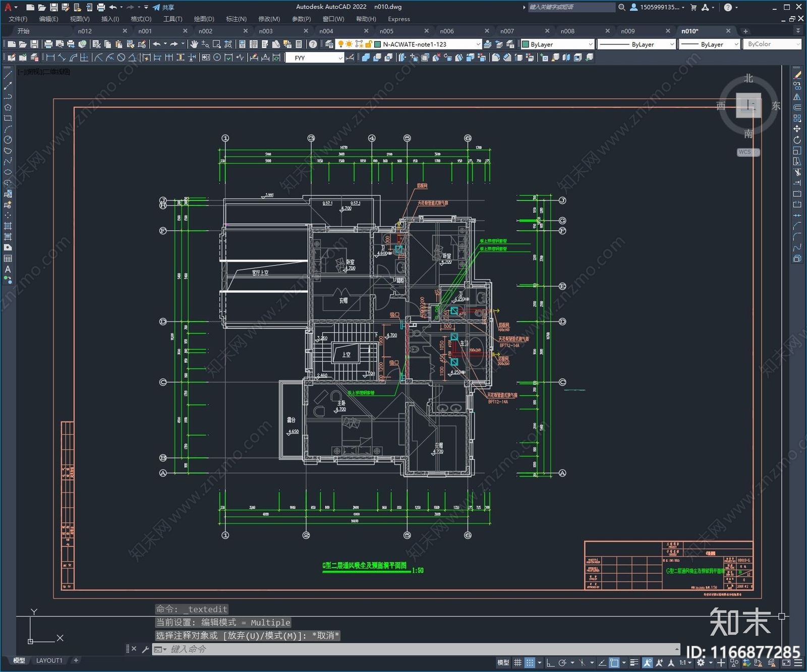Switch to the LAYOUT1 tab
Screen dimensions: 807x672
tap(49, 660)
